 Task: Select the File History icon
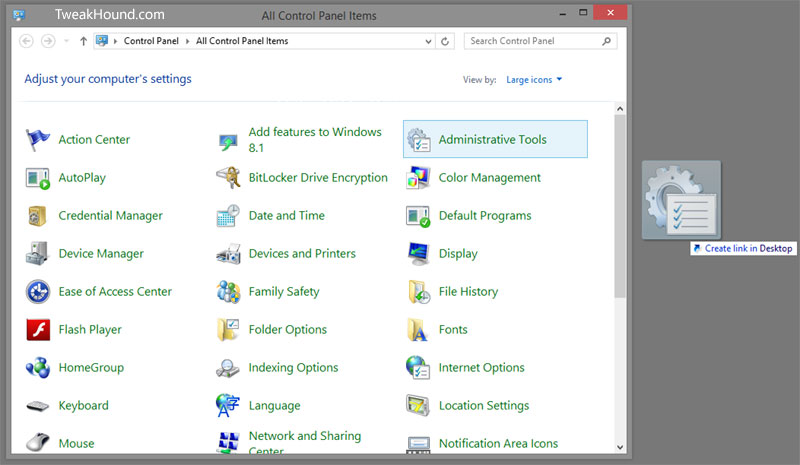(419, 291)
